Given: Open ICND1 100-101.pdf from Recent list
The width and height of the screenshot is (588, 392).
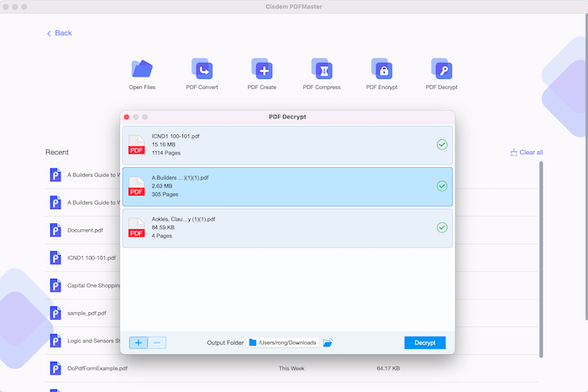Looking at the screenshot, I should (x=92, y=258).
